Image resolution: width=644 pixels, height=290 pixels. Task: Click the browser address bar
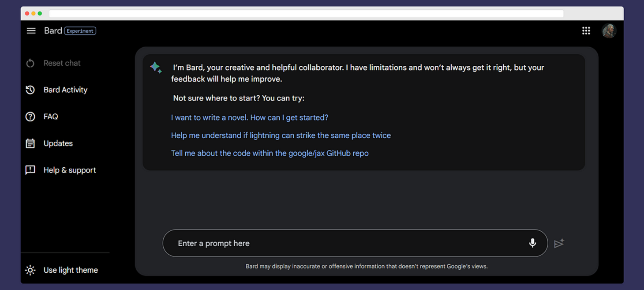[306, 14]
